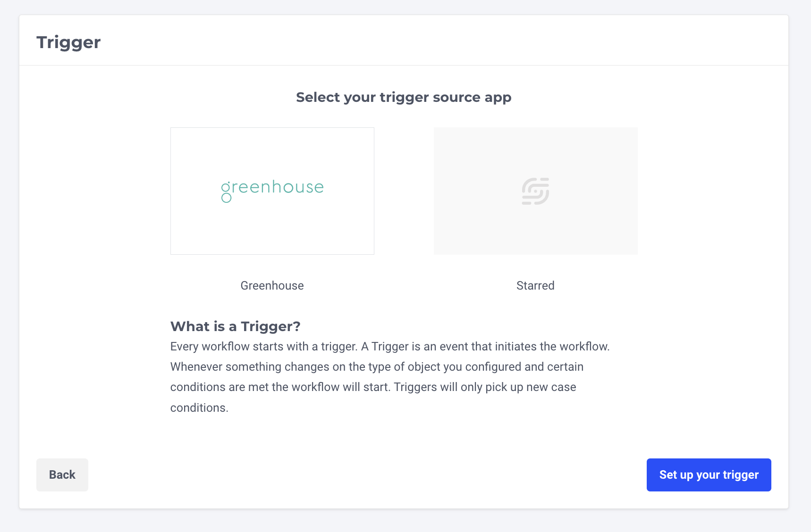Select the Greenhouse trigger source card
811x532 pixels.
tap(272, 191)
